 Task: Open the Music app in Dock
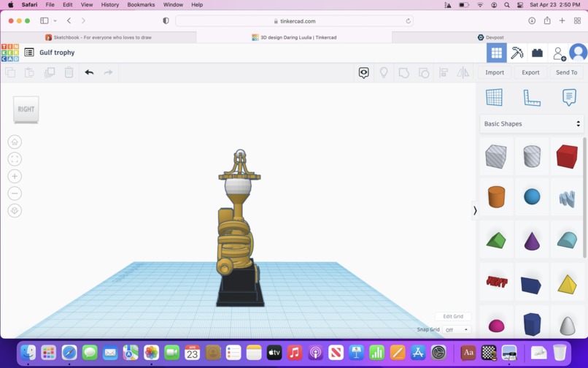(x=295, y=353)
